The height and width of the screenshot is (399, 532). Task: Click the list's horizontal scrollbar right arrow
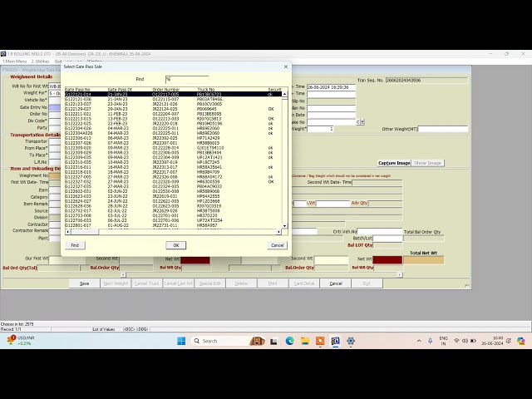click(x=278, y=232)
